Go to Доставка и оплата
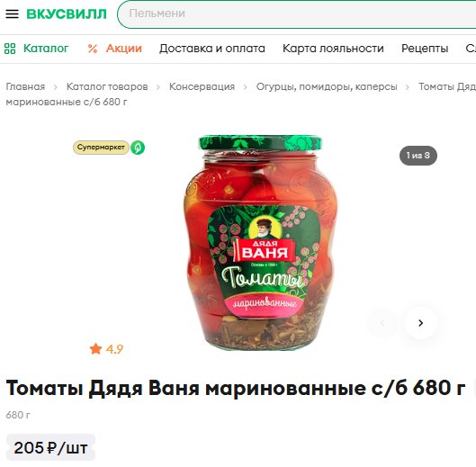This screenshot has height=467, width=476. (212, 49)
